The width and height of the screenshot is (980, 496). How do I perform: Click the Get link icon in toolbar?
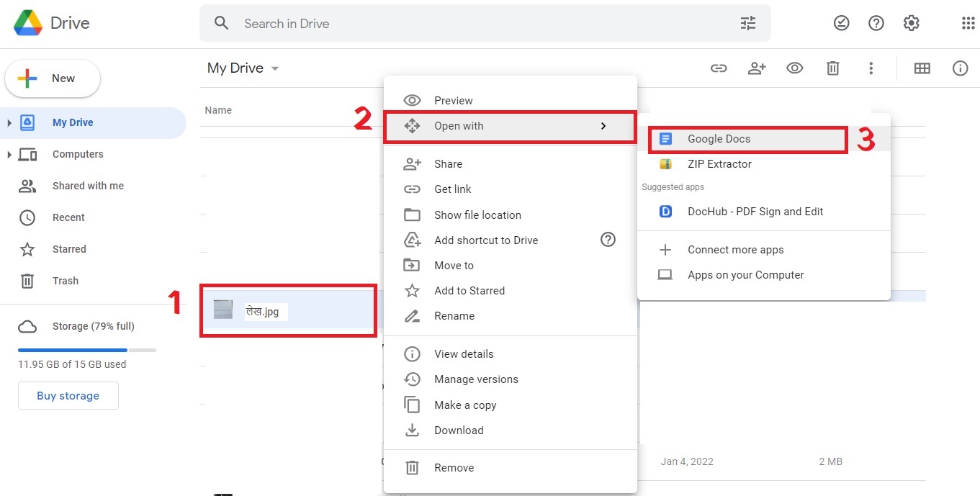click(719, 68)
